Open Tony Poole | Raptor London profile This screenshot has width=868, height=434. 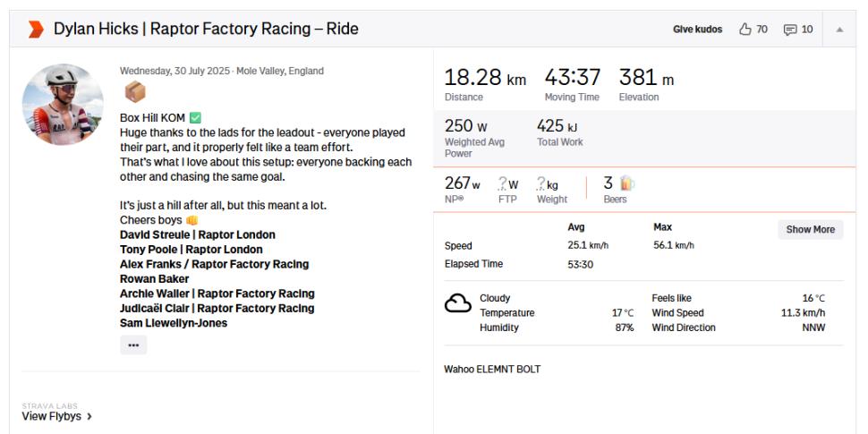(191, 250)
